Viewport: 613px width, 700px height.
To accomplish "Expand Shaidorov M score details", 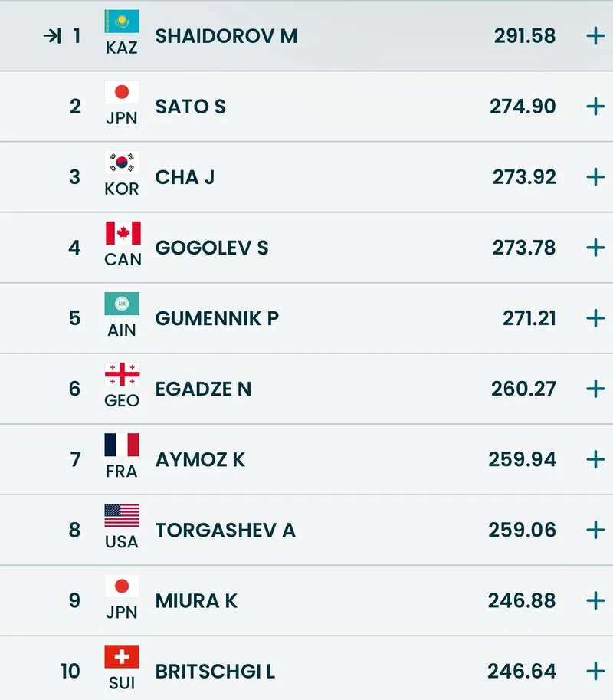I will [x=595, y=36].
